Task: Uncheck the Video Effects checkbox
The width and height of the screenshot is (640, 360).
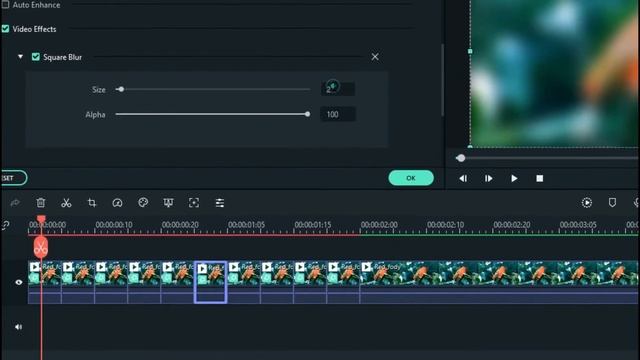Action: click(5, 29)
